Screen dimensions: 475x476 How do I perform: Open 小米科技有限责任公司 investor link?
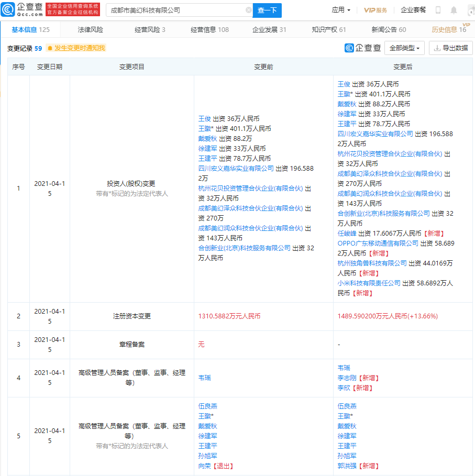[369, 283]
